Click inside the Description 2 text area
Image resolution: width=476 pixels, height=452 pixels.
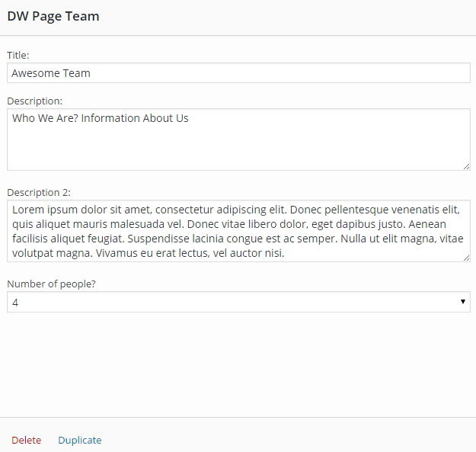pos(238,231)
